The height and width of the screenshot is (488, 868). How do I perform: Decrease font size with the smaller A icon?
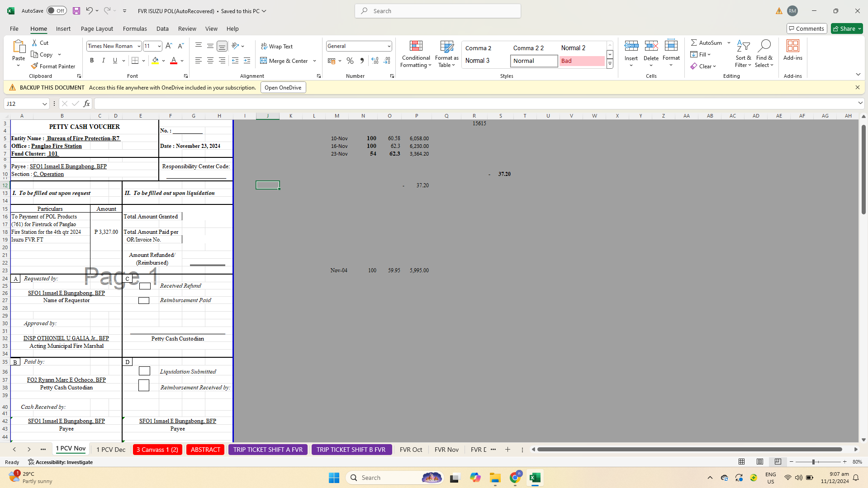coord(180,46)
